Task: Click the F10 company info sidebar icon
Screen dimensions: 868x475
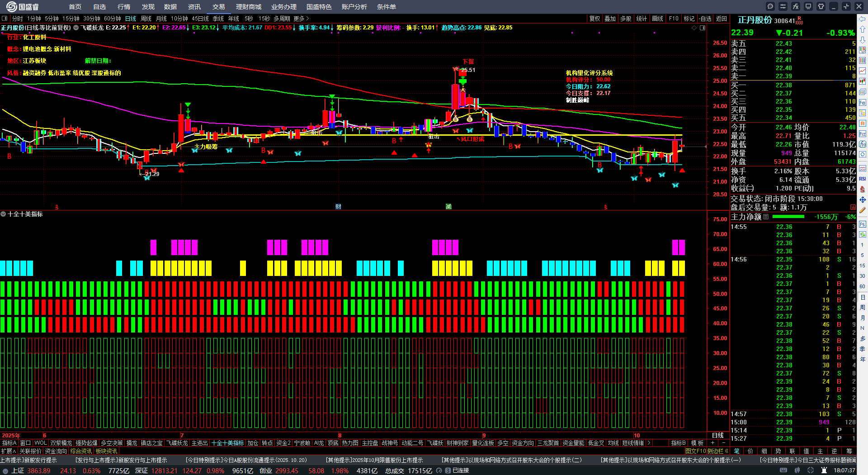Action: (863, 103)
